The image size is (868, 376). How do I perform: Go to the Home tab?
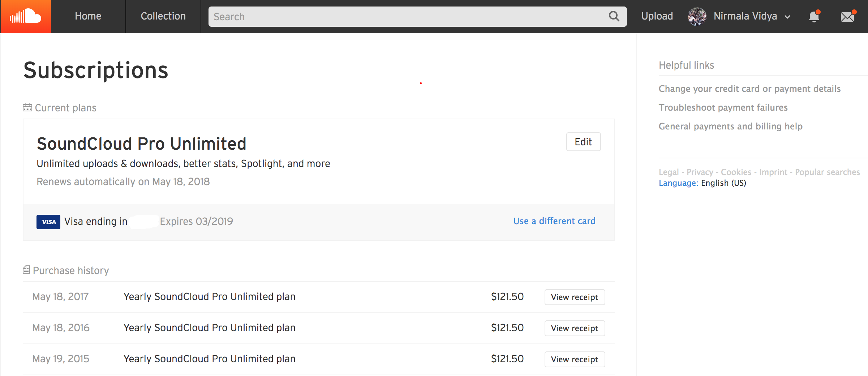88,16
